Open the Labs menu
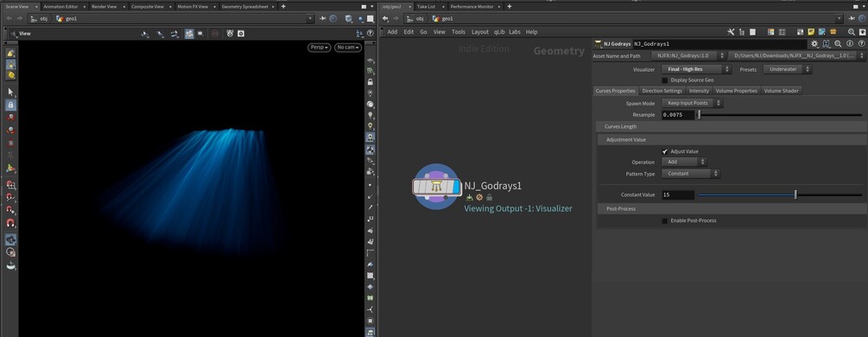 pyautogui.click(x=514, y=32)
